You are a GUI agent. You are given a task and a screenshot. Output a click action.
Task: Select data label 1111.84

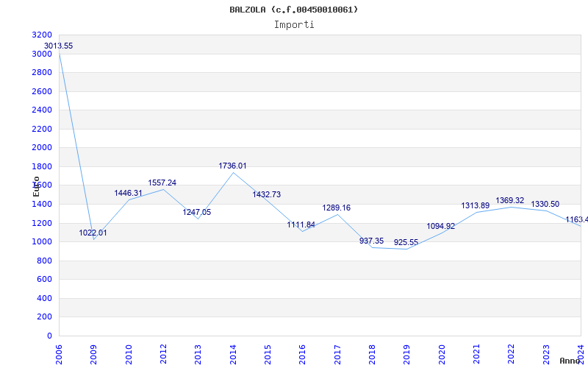pyautogui.click(x=301, y=225)
